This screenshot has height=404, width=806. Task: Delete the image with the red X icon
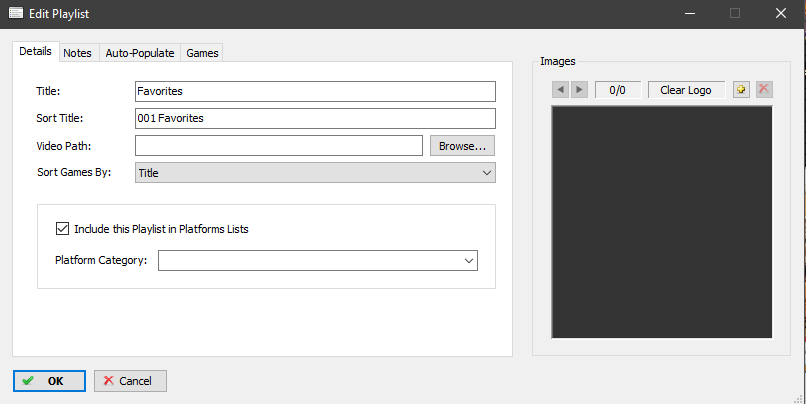click(764, 89)
